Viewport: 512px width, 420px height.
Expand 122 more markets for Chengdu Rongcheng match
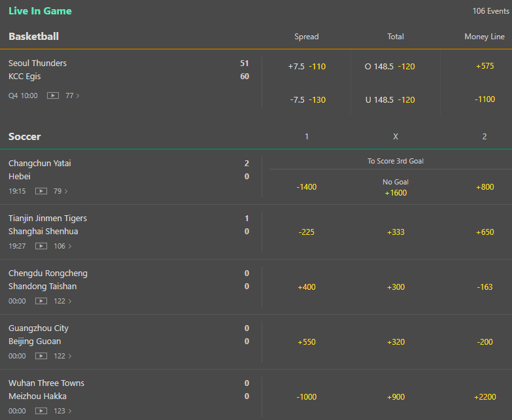(x=63, y=301)
